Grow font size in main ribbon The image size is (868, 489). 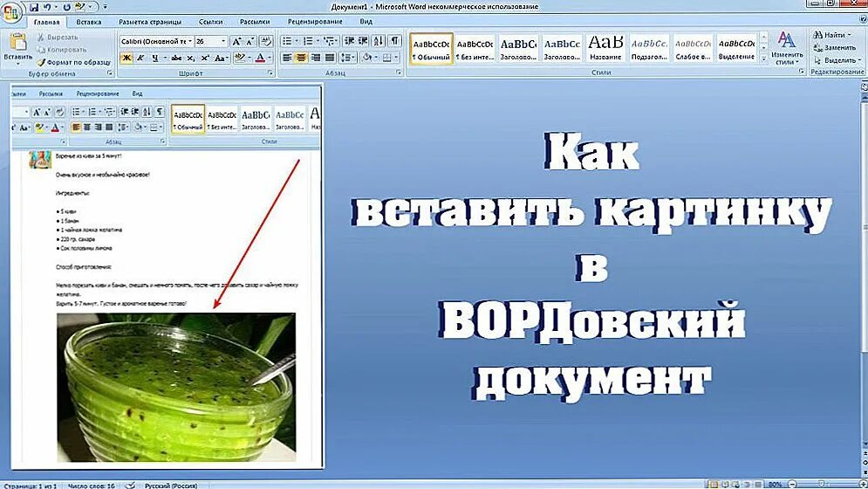pyautogui.click(x=236, y=42)
